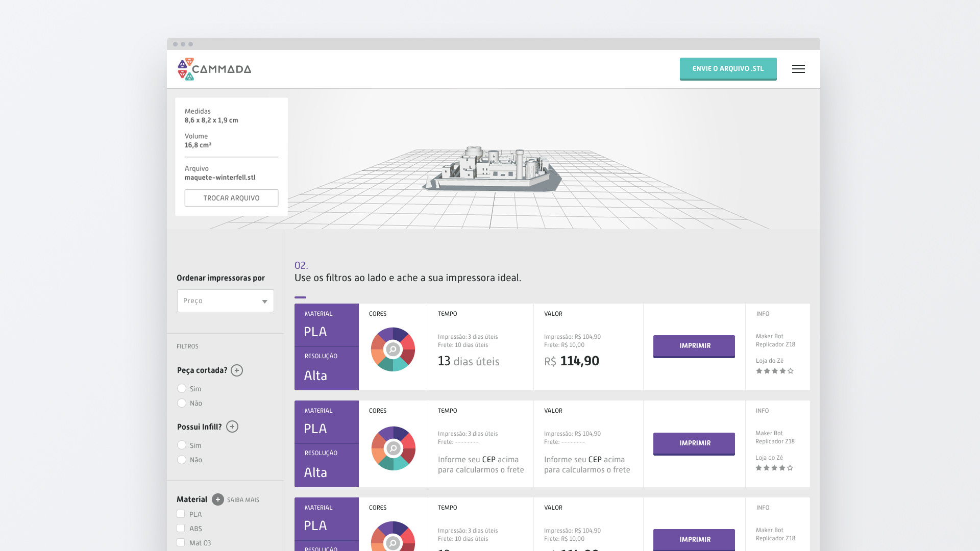Click the plus icon beside Material
The width and height of the screenshot is (980, 551).
coord(218,499)
